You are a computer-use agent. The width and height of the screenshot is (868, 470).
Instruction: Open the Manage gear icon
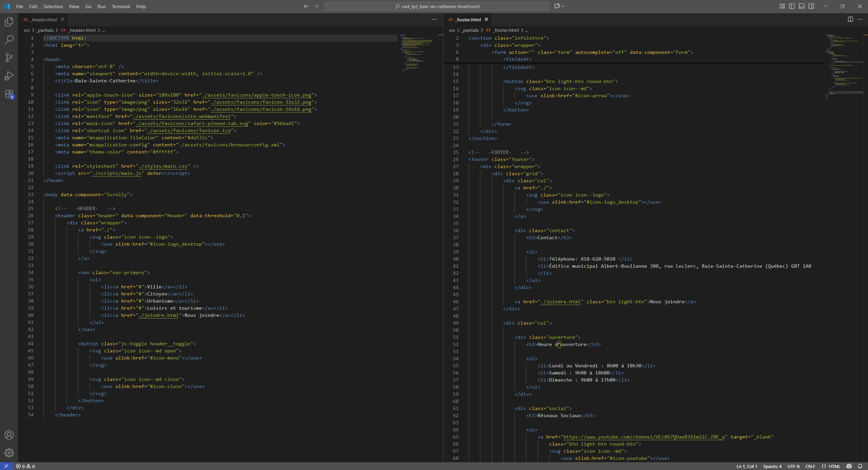[9, 453]
